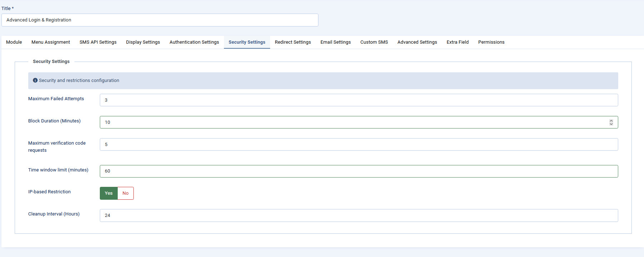Open the SMS API Settings tab
This screenshot has width=644, height=257.
point(98,42)
